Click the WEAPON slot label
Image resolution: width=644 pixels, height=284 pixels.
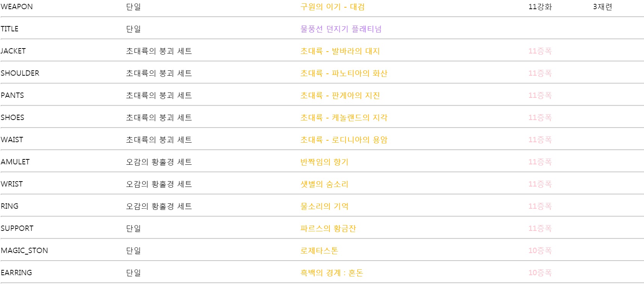17,7
